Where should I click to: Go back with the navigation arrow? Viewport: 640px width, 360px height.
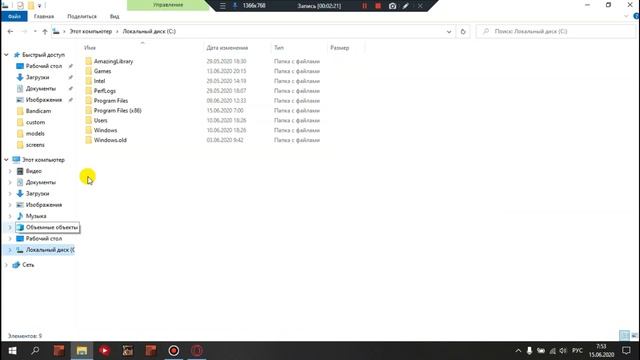point(11,31)
